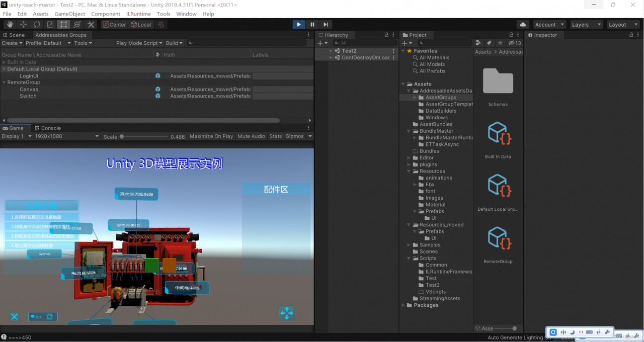This screenshot has width=644, height=342.
Task: Select the Built In Data asset
Action: (x=498, y=134)
